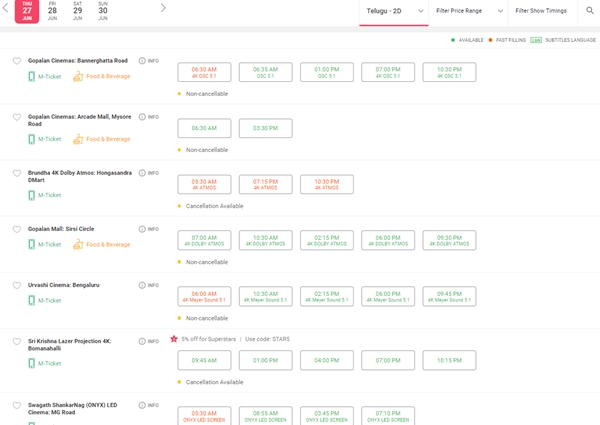Switch to Sat 29 Jun date
Viewport: 600px width, 425px height.
(x=77, y=11)
